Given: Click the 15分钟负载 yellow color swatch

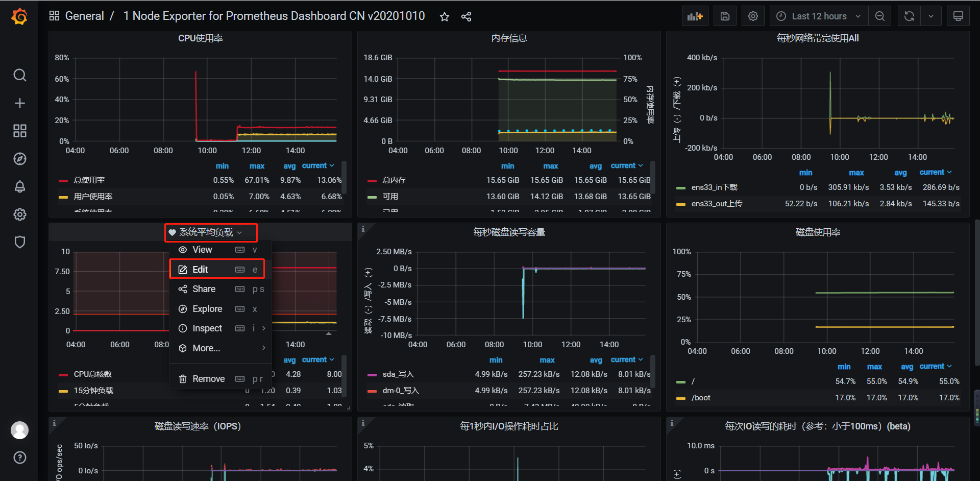Looking at the screenshot, I should tap(63, 391).
